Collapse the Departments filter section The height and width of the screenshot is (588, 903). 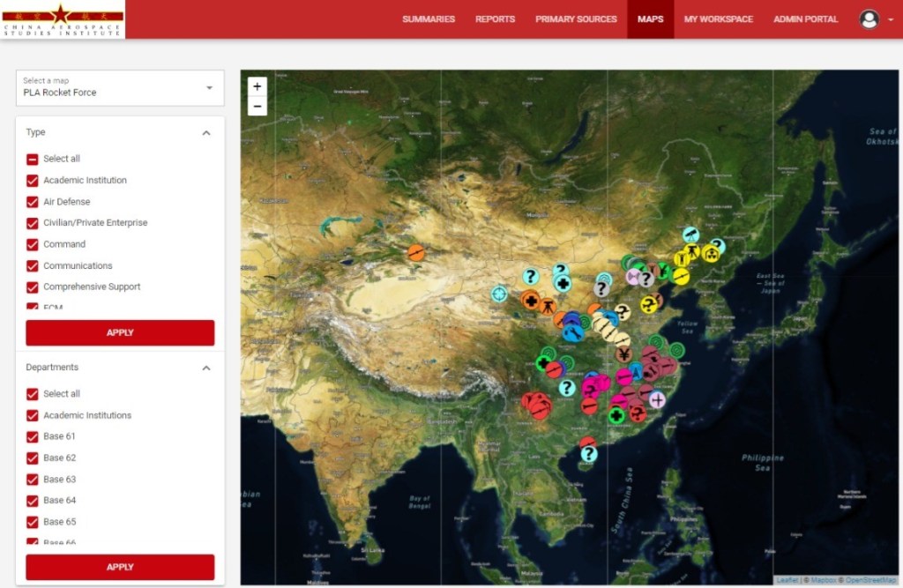click(x=206, y=368)
